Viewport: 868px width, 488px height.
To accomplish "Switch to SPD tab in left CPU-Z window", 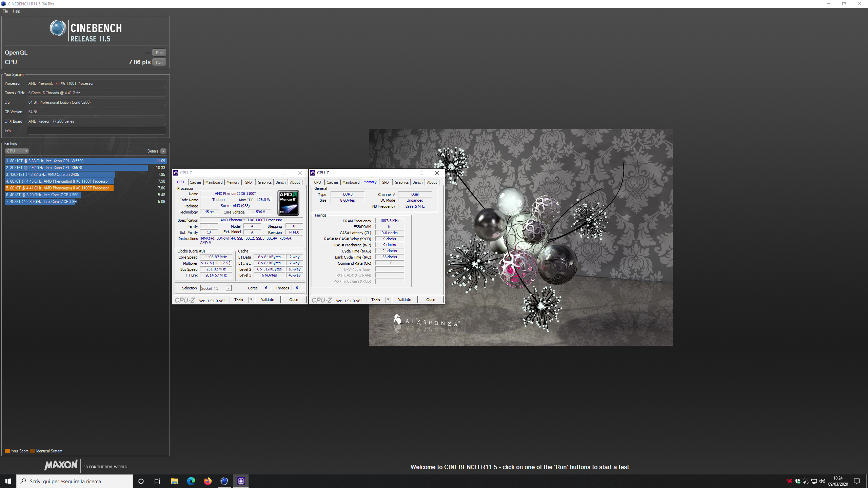I will (x=249, y=182).
